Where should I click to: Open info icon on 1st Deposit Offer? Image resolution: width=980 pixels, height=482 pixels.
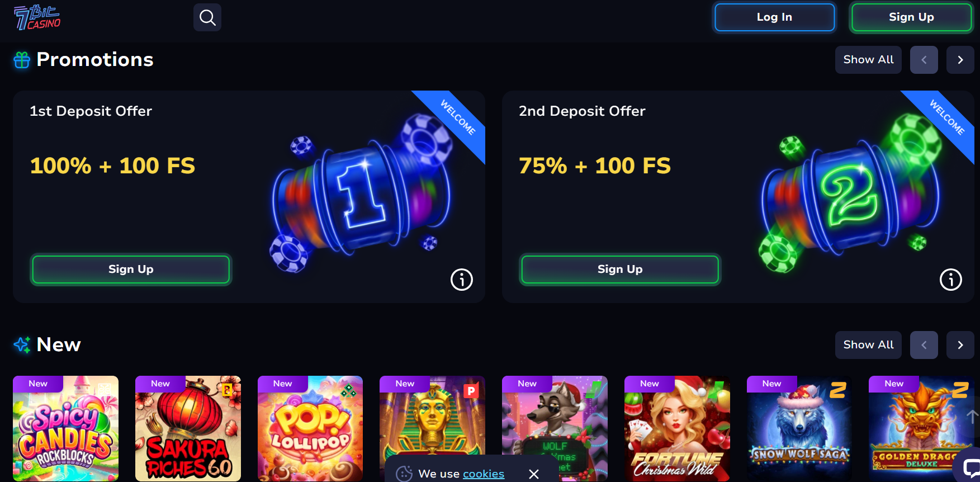click(x=462, y=280)
